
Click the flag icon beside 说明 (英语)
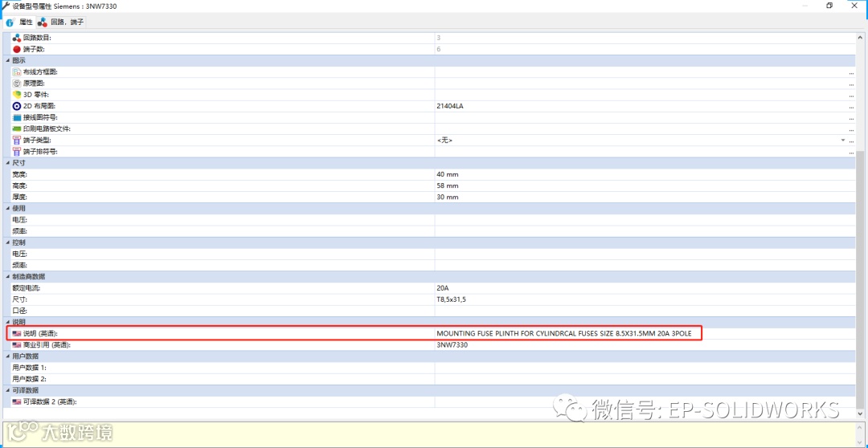pos(17,333)
